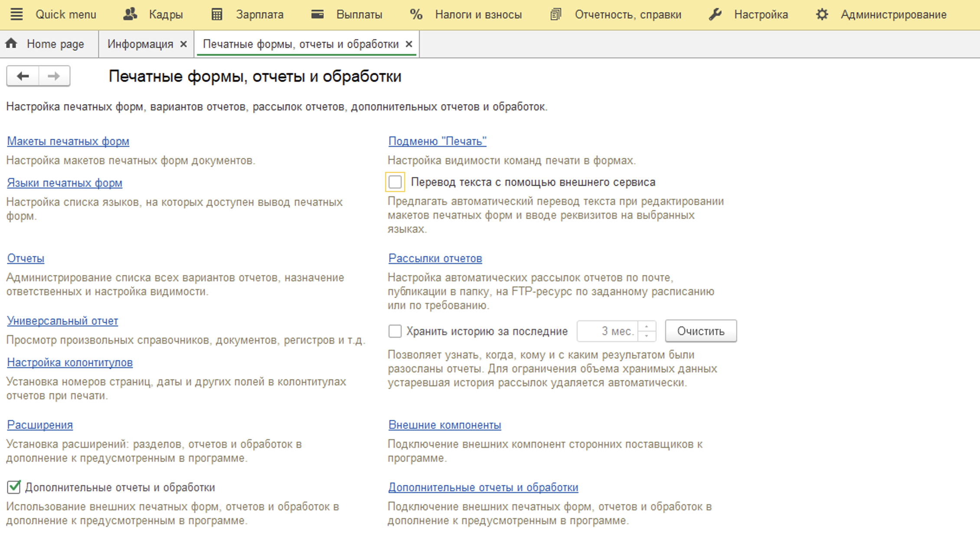Click the Налоги и взносы percent icon

pyautogui.click(x=416, y=14)
